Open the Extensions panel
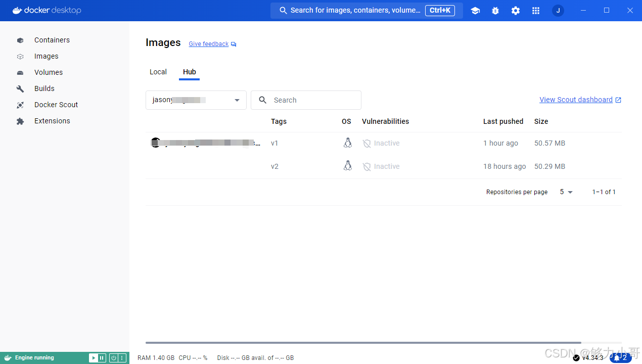 pos(52,121)
